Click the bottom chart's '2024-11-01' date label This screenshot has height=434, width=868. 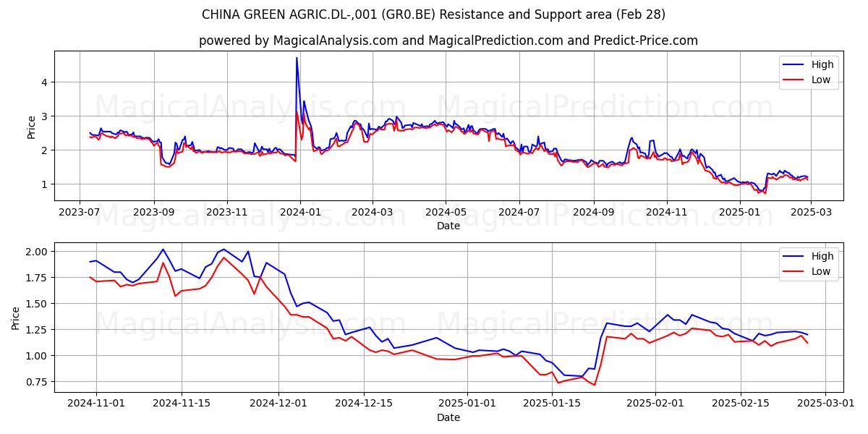tap(96, 404)
